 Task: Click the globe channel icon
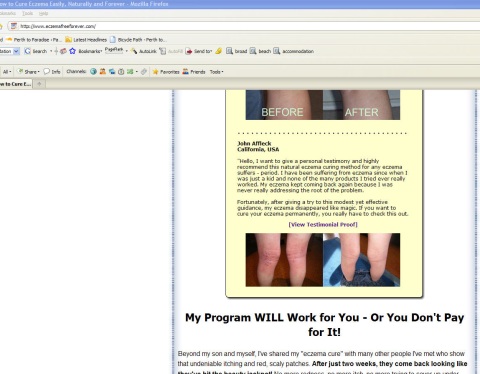(93, 71)
